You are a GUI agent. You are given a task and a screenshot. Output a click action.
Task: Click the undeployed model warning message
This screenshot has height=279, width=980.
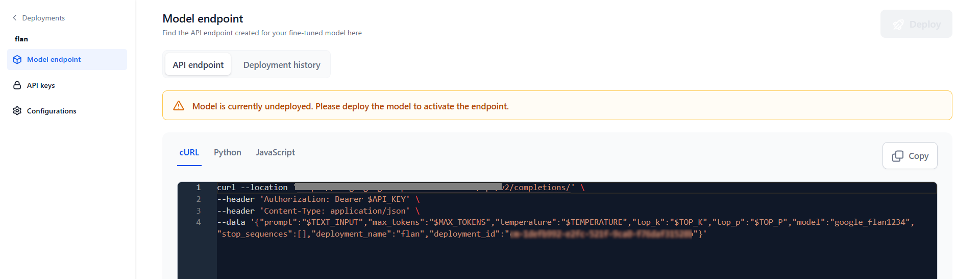click(350, 106)
